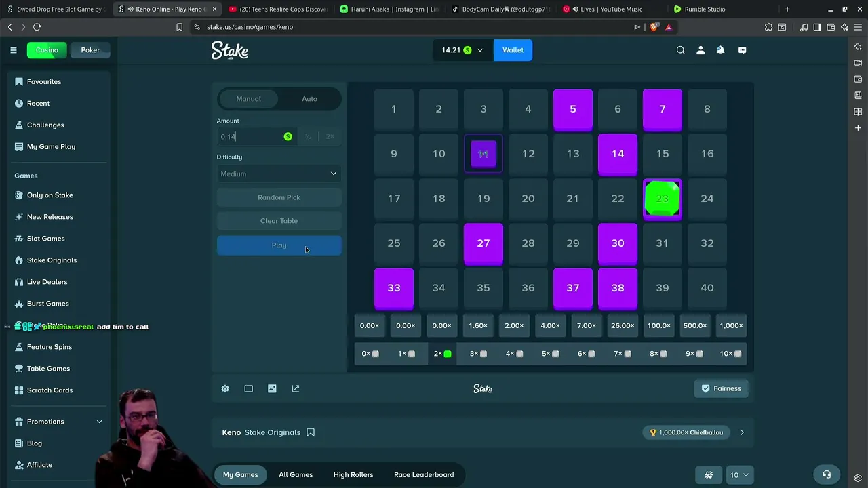Open Live Dealers in the sidebar
Viewport: 868px width, 488px height.
[47, 282]
